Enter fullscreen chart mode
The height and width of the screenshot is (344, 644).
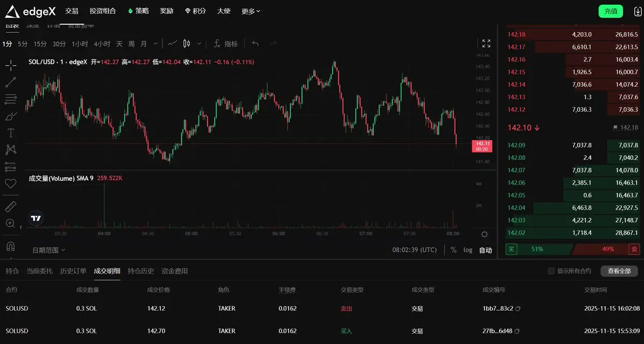click(486, 43)
